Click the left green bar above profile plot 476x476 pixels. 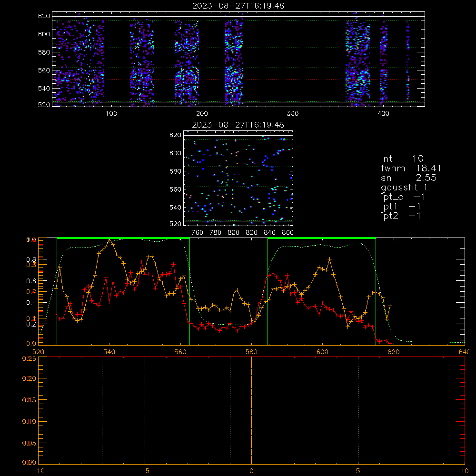click(x=123, y=238)
